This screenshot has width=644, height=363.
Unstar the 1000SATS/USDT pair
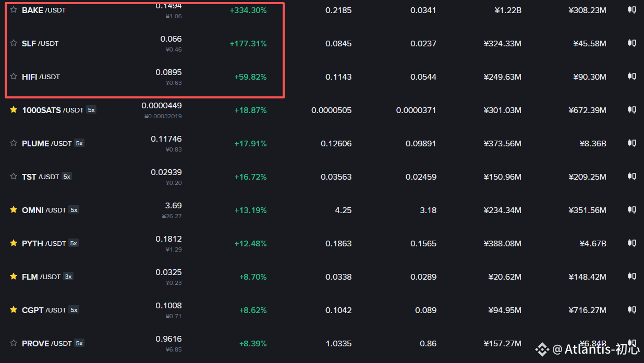click(13, 110)
